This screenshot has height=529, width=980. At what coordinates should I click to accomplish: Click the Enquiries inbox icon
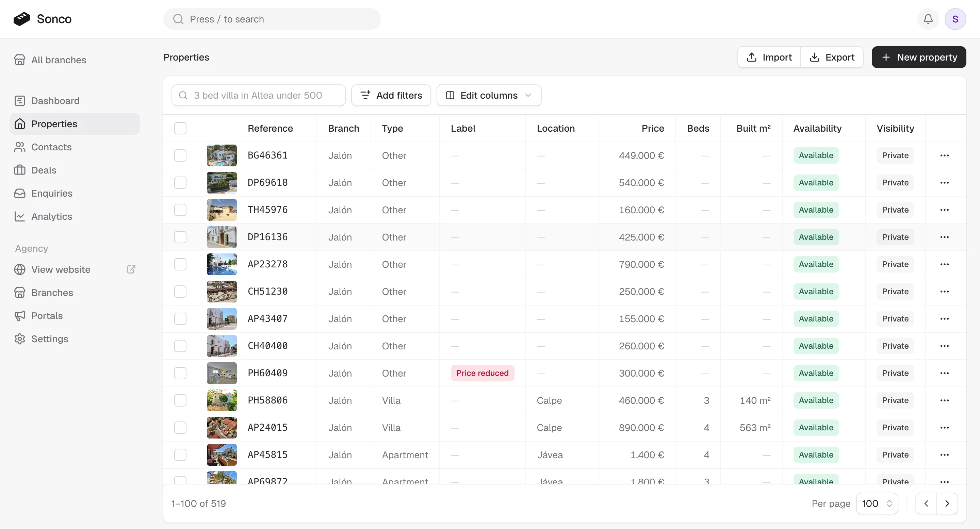coord(20,193)
